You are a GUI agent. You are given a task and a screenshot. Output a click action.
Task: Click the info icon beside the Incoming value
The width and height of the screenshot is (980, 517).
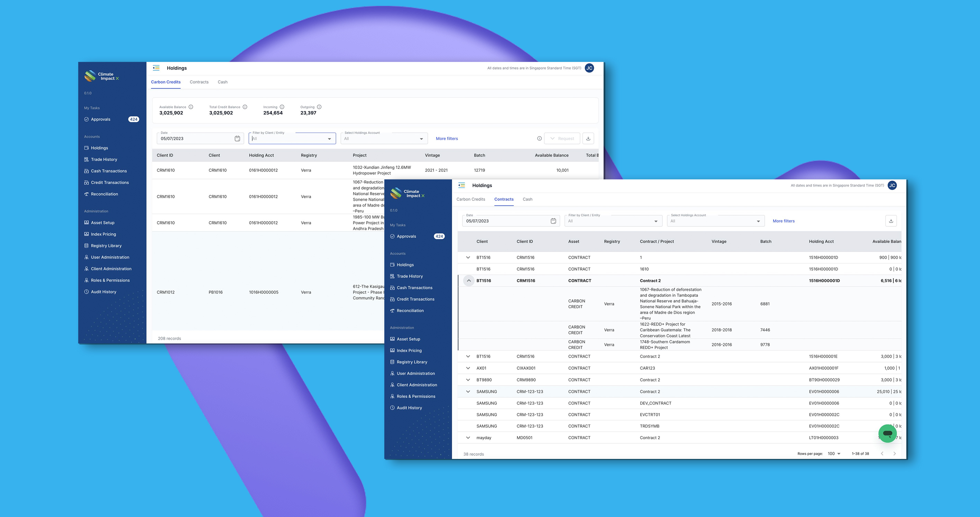coord(282,107)
